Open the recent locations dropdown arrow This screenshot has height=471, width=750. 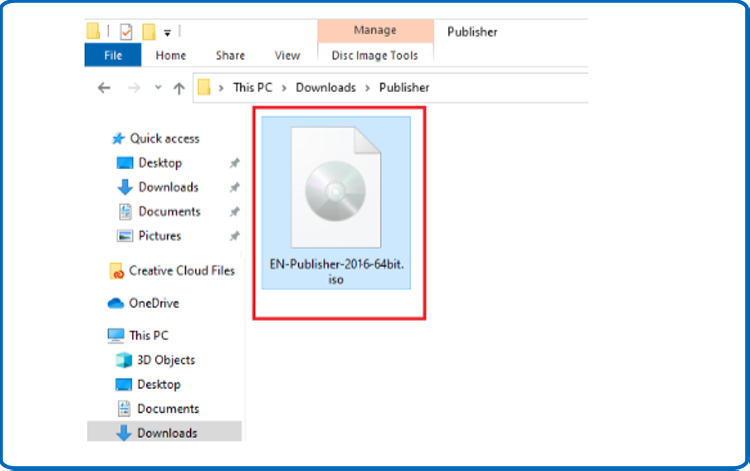[x=158, y=88]
